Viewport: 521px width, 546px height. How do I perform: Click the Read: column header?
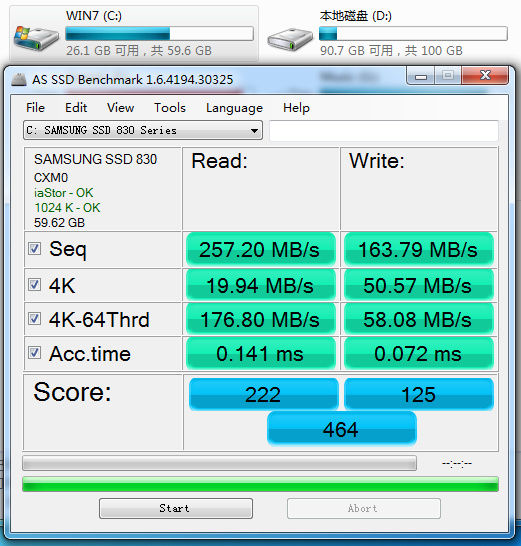coord(219,161)
